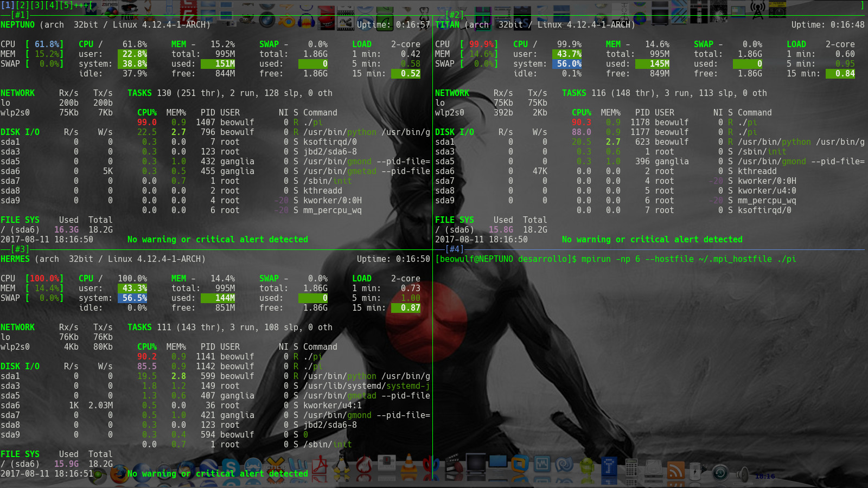Open the camera lens icon at top
Image resolution: width=868 pixels, height=488 pixels.
click(266, 21)
